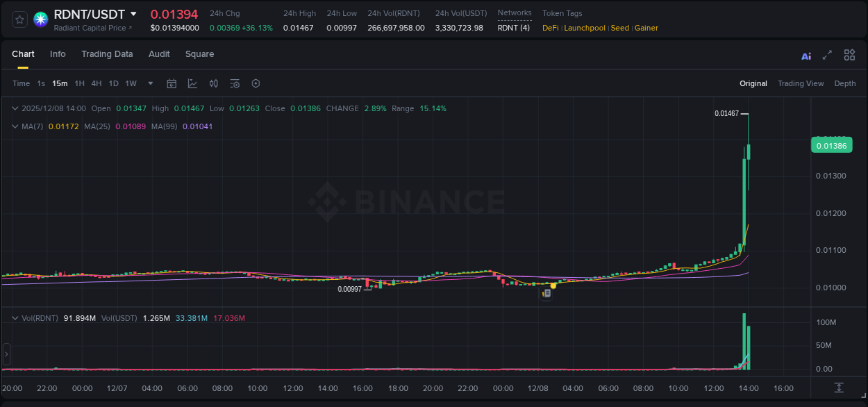Select the 15m timeframe button

pyautogui.click(x=60, y=83)
